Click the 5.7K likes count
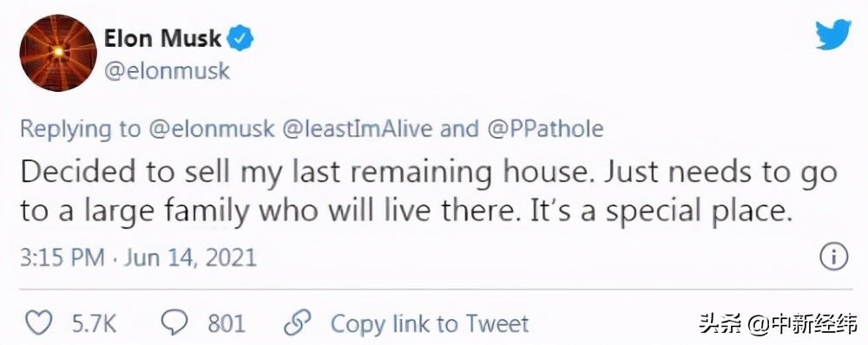This screenshot has width=868, height=345. (x=94, y=323)
